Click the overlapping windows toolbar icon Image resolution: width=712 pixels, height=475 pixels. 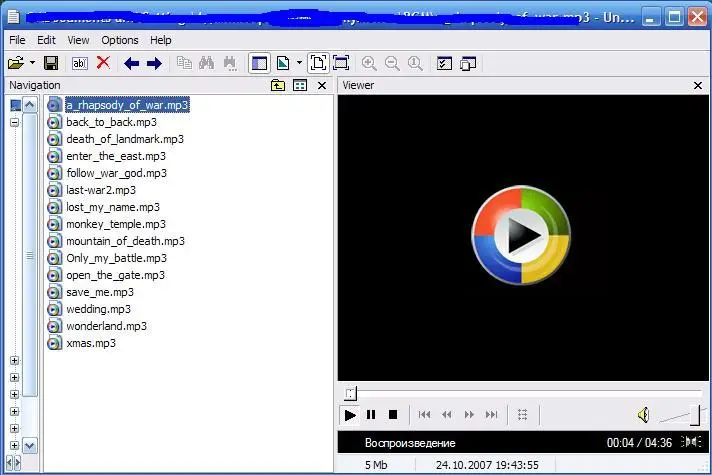tap(468, 63)
